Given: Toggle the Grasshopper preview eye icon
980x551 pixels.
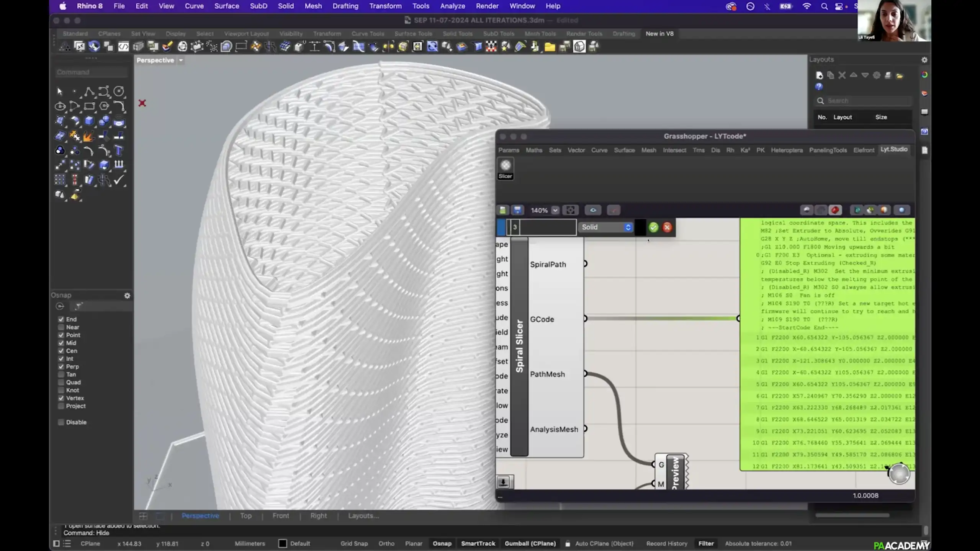Looking at the screenshot, I should (592, 210).
